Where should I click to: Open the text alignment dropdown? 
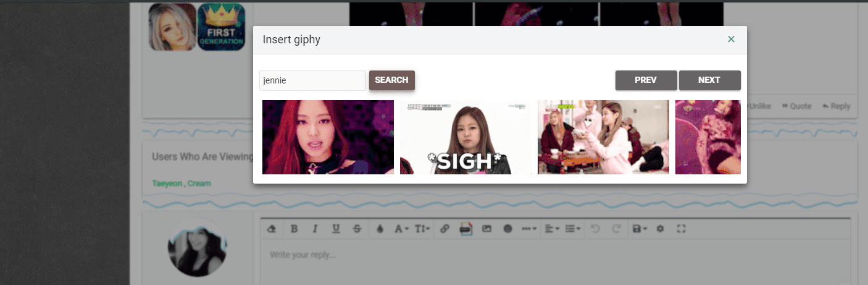(x=553, y=229)
